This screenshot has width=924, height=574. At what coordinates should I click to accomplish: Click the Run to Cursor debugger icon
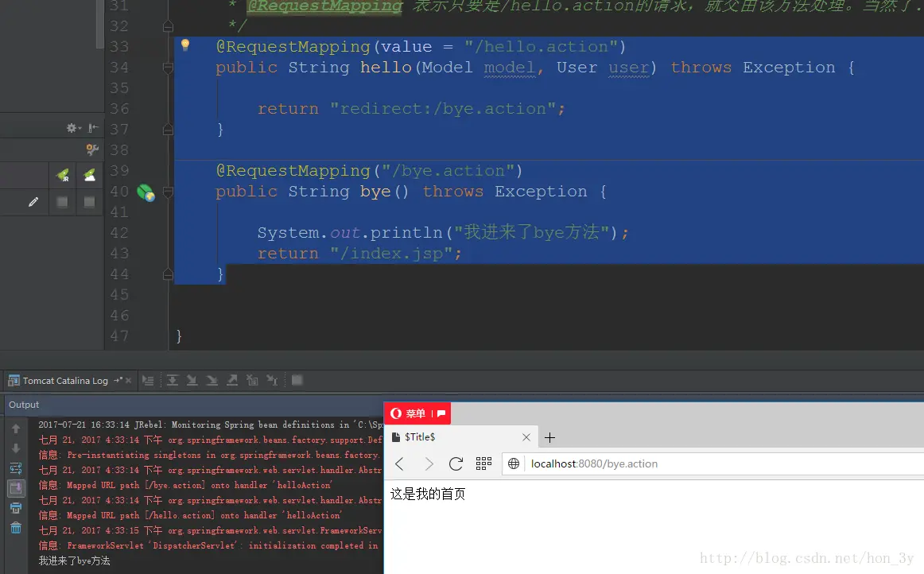(x=272, y=381)
